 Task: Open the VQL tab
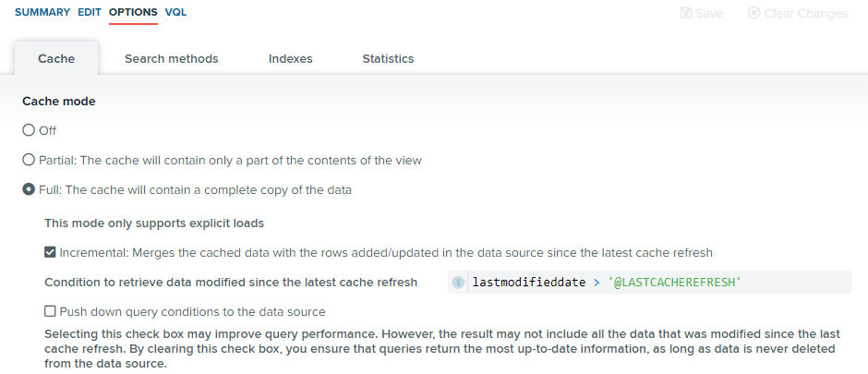[175, 12]
